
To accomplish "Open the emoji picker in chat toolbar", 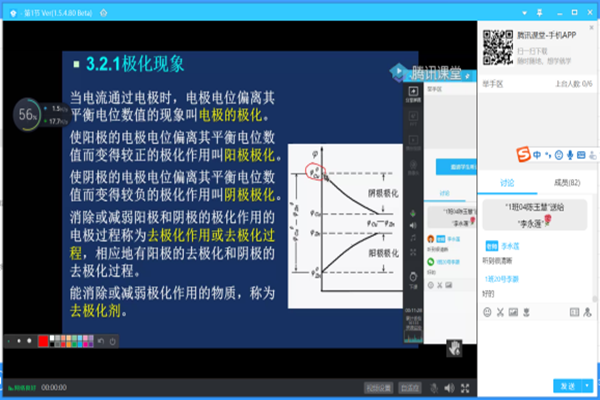I will tap(487, 312).
